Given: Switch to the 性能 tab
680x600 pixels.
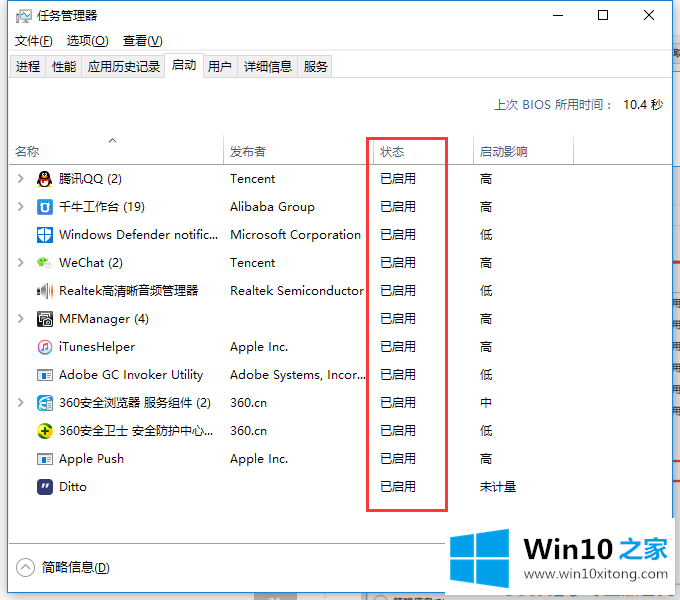Looking at the screenshot, I should 64,67.
